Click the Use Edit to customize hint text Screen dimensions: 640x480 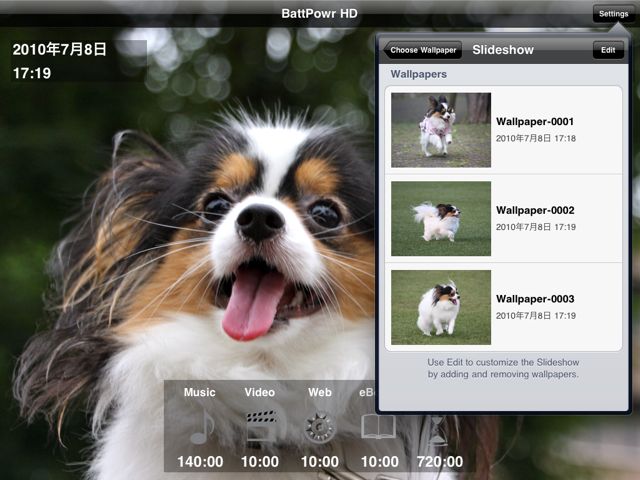503,368
